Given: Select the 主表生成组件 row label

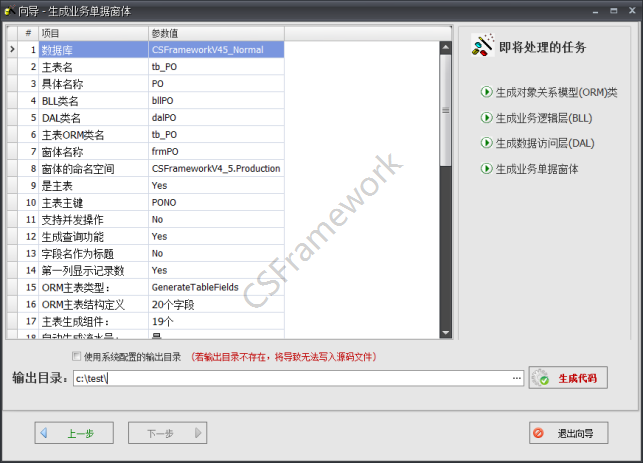Looking at the screenshot, I should tap(75, 322).
